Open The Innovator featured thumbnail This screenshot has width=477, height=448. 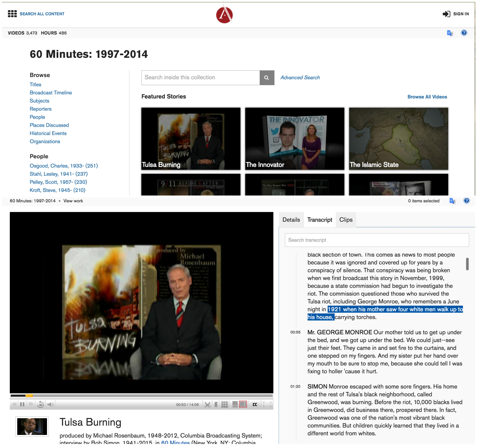tap(295, 139)
